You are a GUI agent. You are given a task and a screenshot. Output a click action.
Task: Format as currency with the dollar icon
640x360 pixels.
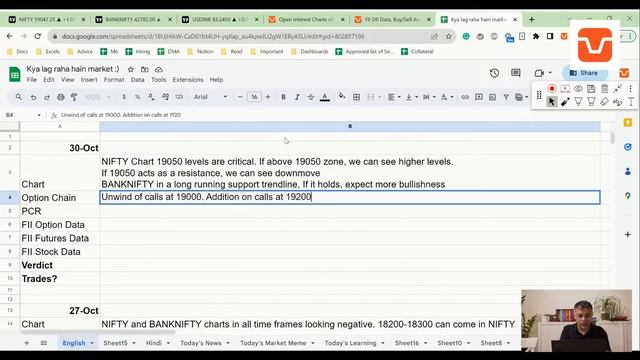tap(124, 97)
